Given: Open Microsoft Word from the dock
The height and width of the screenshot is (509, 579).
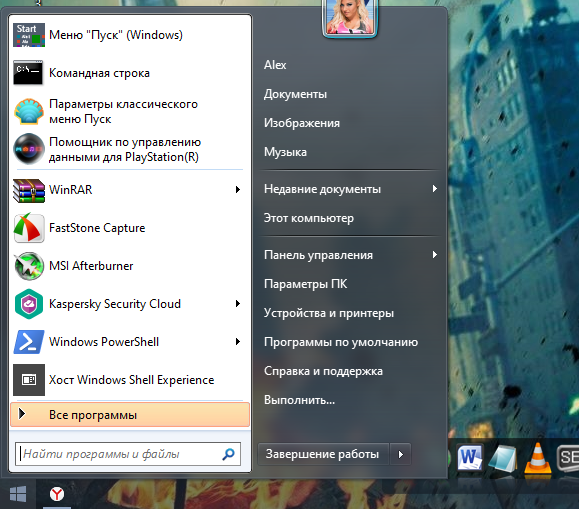Looking at the screenshot, I should [x=470, y=458].
